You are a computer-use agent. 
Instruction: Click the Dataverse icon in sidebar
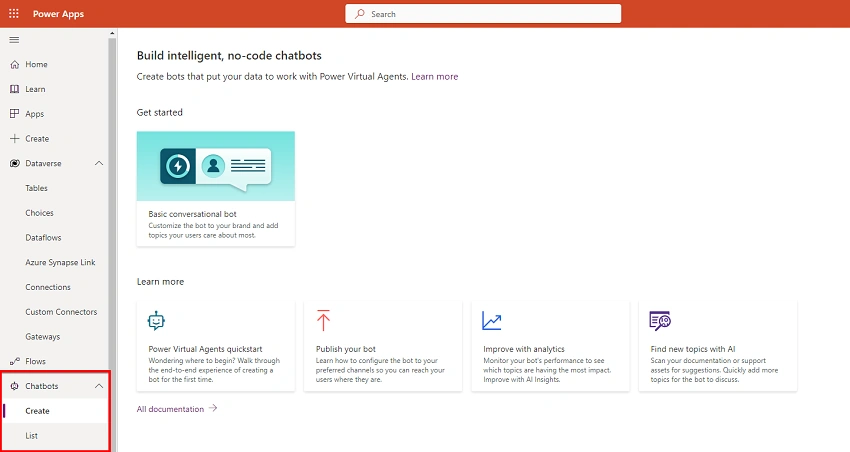coord(15,163)
